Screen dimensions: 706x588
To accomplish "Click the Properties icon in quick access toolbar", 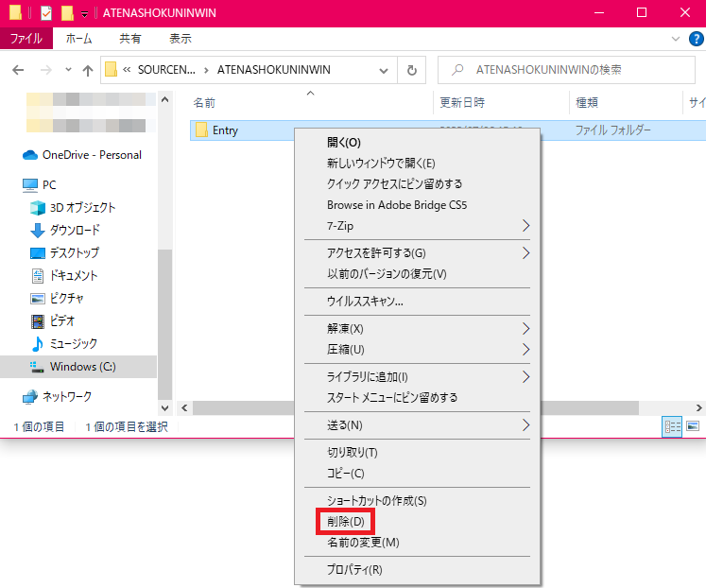I will [47, 13].
